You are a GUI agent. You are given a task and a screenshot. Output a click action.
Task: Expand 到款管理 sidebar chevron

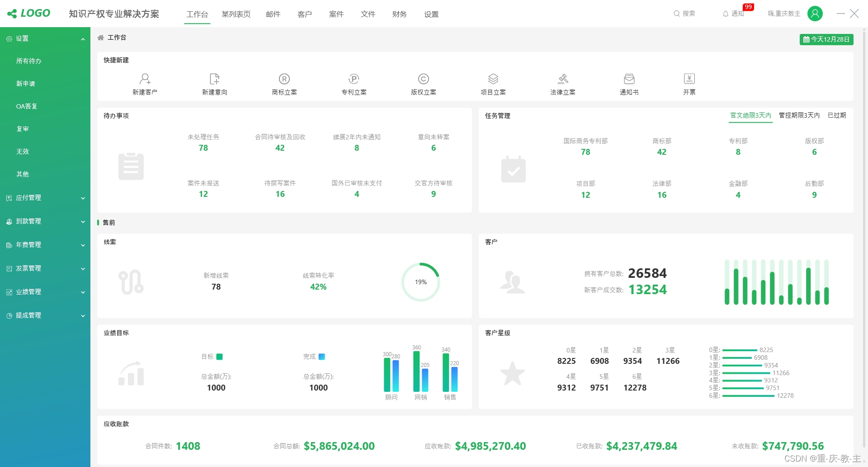pos(83,222)
